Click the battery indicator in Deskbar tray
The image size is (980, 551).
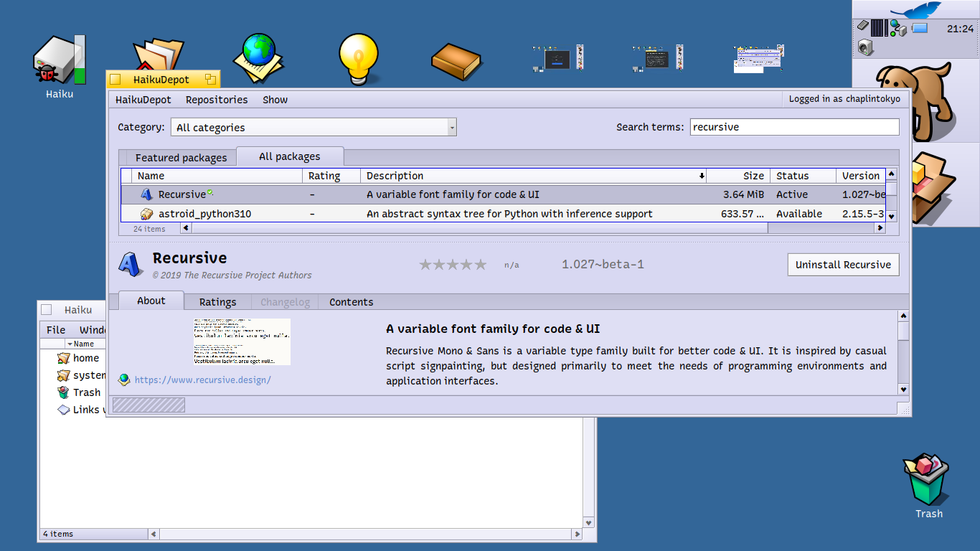pos(919,28)
